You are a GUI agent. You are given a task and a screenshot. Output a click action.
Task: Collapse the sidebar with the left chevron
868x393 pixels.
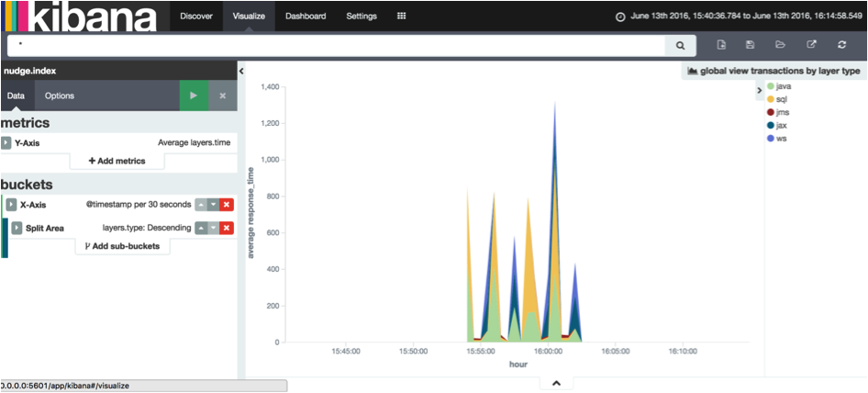pyautogui.click(x=240, y=71)
